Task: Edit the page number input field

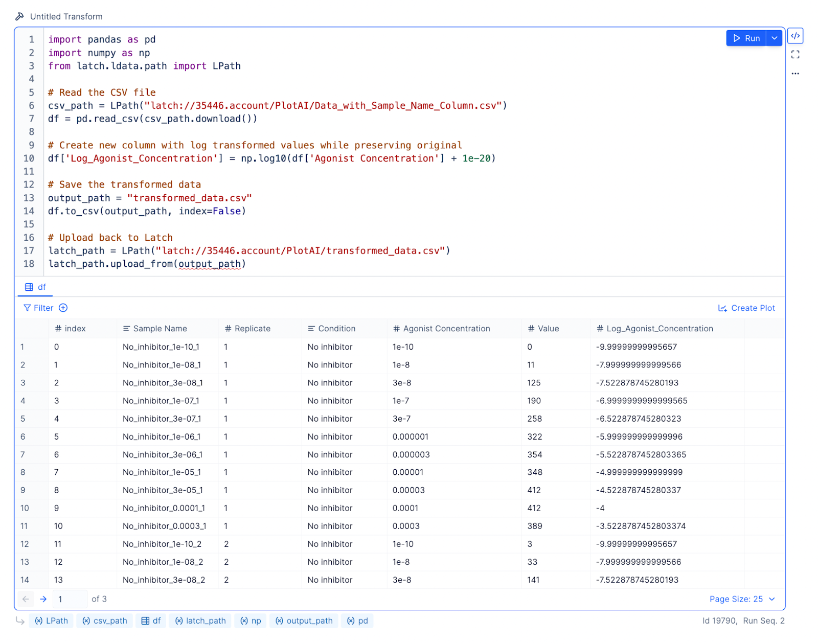Action: click(x=70, y=599)
